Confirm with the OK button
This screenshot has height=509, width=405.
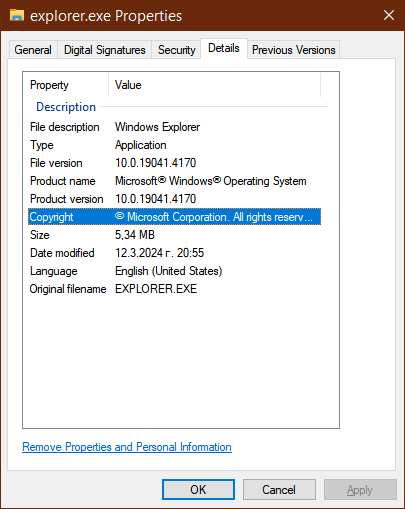click(x=198, y=490)
